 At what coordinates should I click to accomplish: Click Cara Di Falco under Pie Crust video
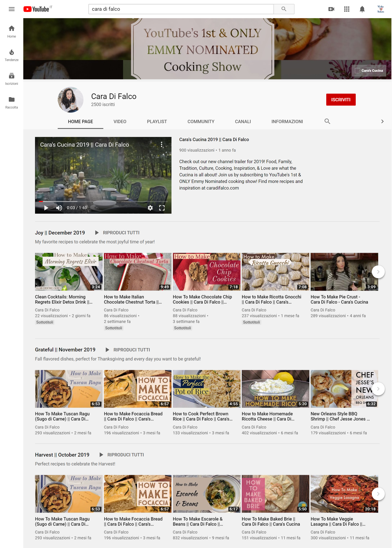(x=323, y=310)
